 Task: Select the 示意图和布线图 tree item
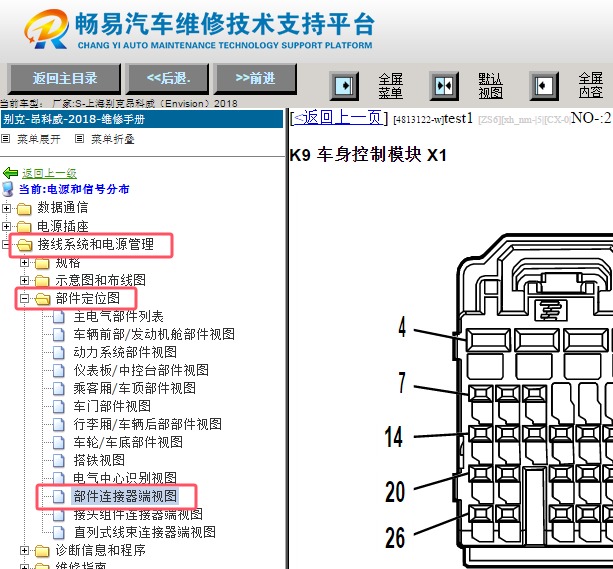pos(100,280)
